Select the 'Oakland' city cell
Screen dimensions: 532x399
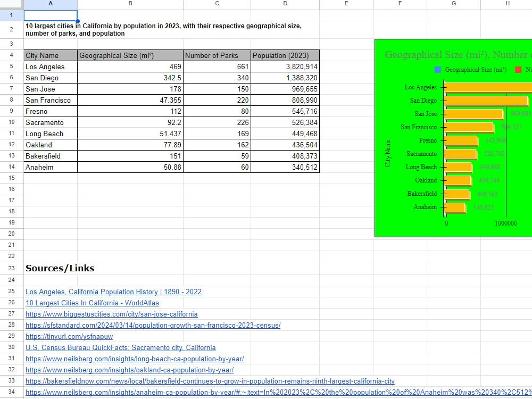pos(51,145)
